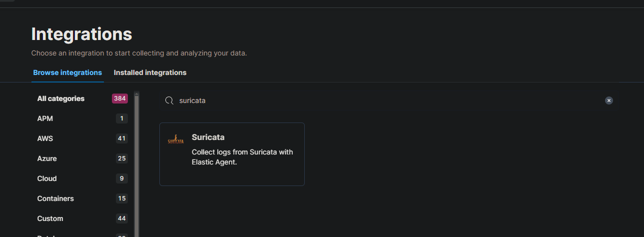The height and width of the screenshot is (237, 644).
Task: Select the Cloud category
Action: point(47,178)
